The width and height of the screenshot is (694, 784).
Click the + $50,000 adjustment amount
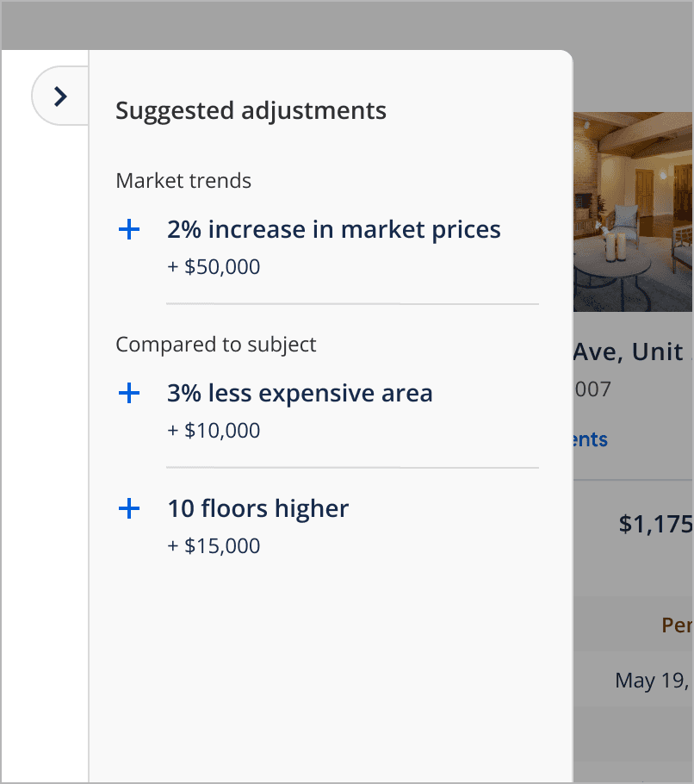214,267
